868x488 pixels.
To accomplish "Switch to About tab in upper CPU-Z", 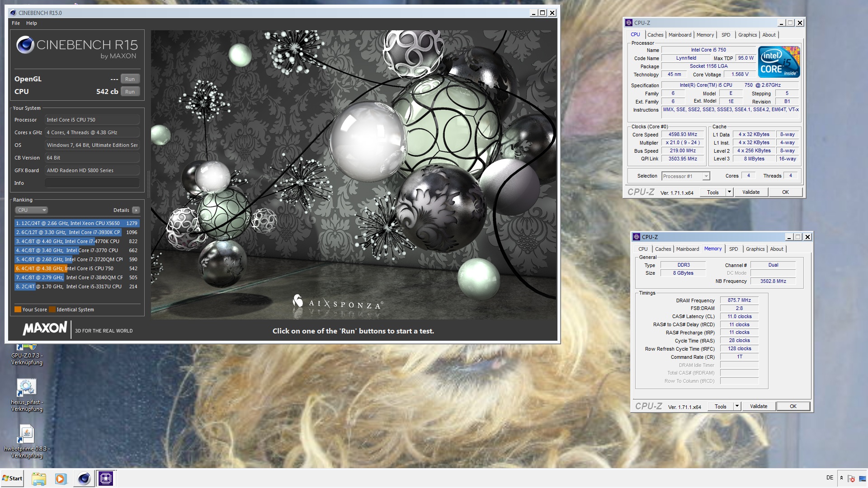I will [769, 35].
